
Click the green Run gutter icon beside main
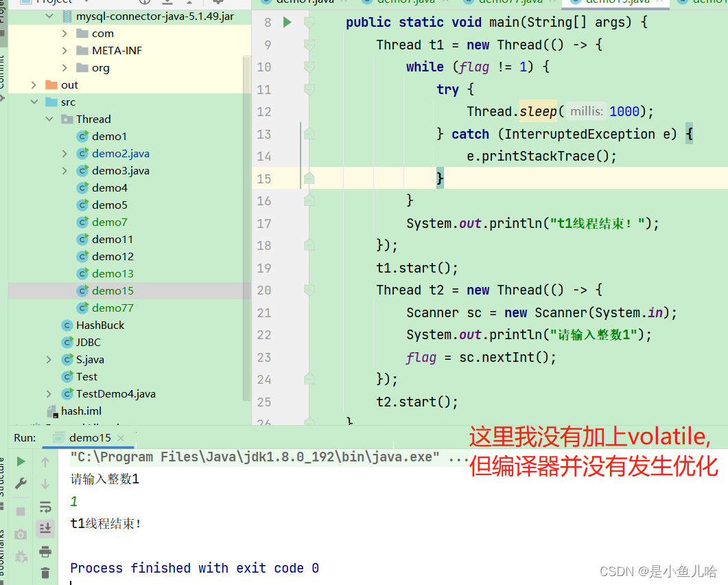(x=287, y=22)
